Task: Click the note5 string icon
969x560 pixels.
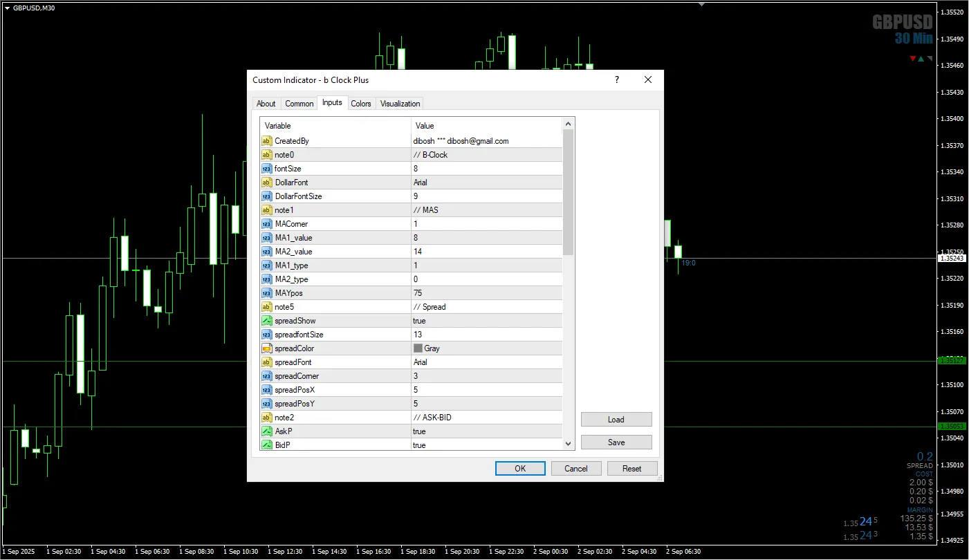Action: (266, 307)
